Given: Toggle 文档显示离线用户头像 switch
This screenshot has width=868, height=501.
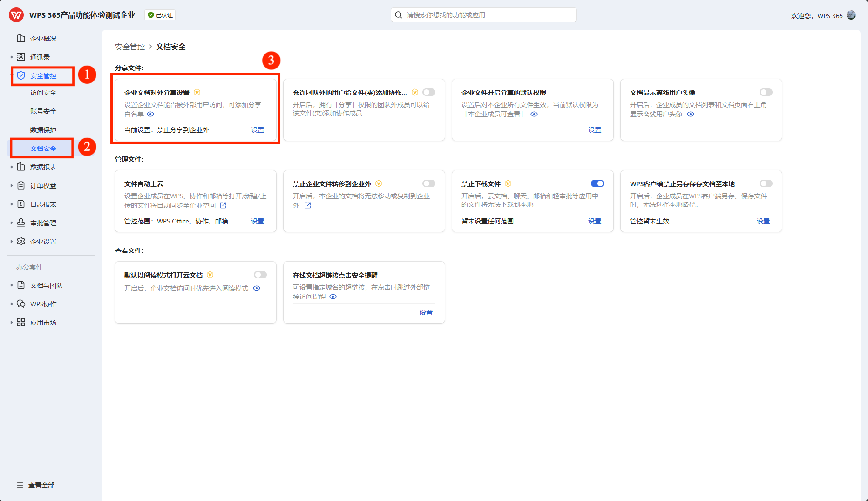Looking at the screenshot, I should [x=766, y=92].
